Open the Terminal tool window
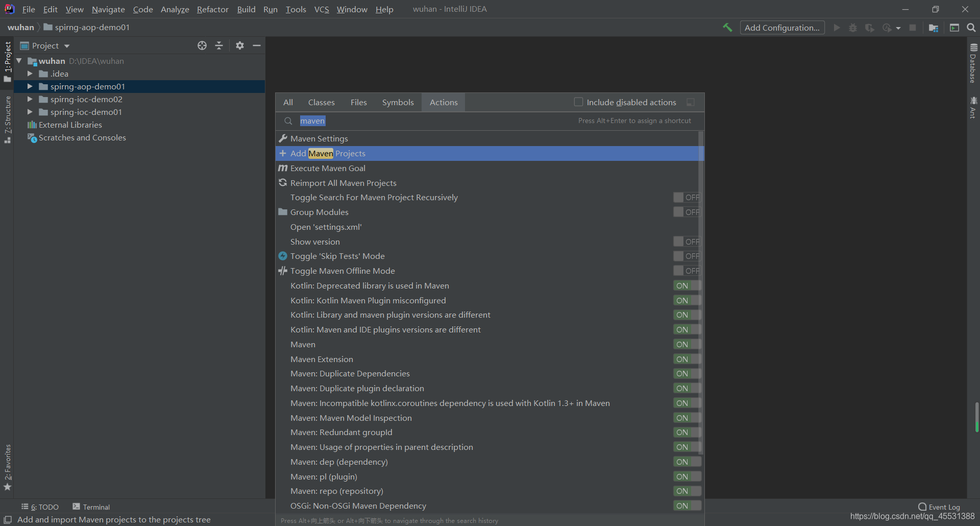Screen dimensions: 980x526 (91, 507)
